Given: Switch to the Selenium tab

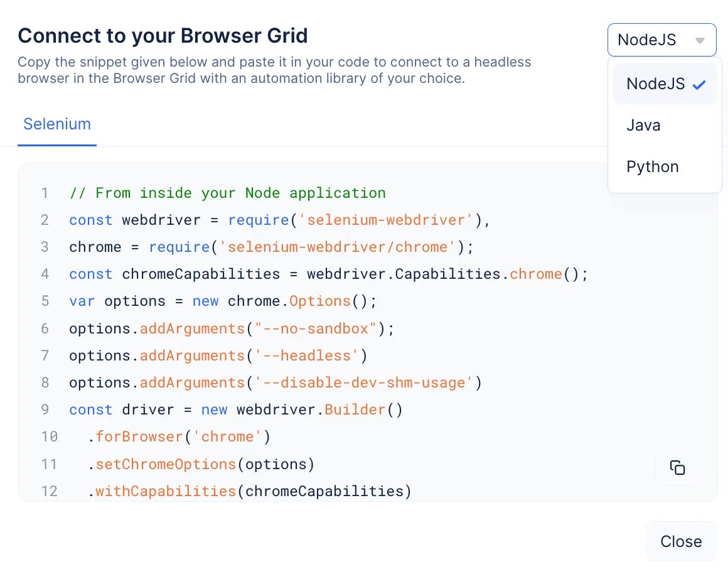Looking at the screenshot, I should 57,124.
